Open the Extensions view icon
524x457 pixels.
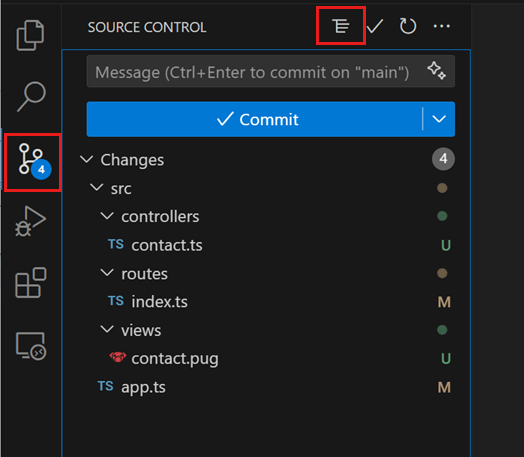pyautogui.click(x=31, y=282)
